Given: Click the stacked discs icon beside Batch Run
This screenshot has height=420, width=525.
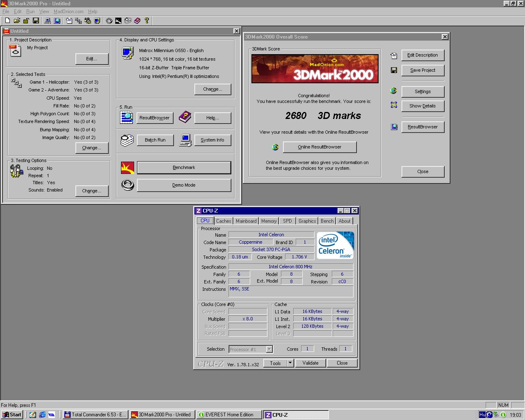Looking at the screenshot, I should coord(127,140).
